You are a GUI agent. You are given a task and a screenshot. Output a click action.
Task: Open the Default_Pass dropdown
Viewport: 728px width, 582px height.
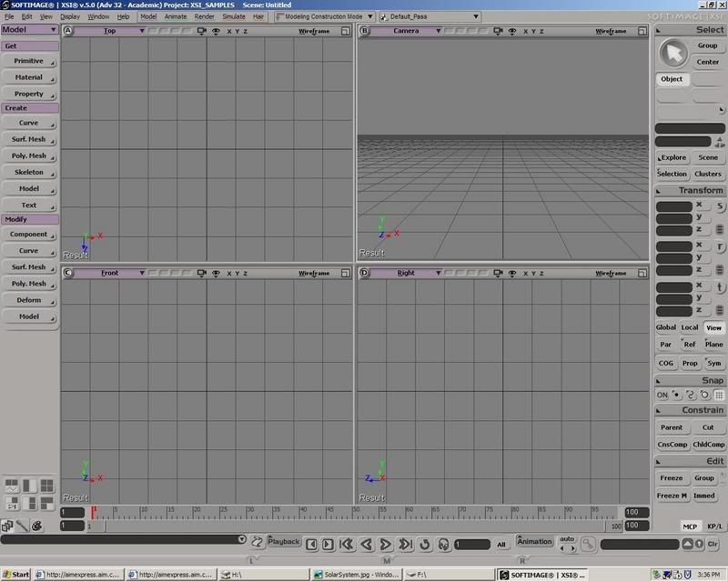(x=430, y=16)
